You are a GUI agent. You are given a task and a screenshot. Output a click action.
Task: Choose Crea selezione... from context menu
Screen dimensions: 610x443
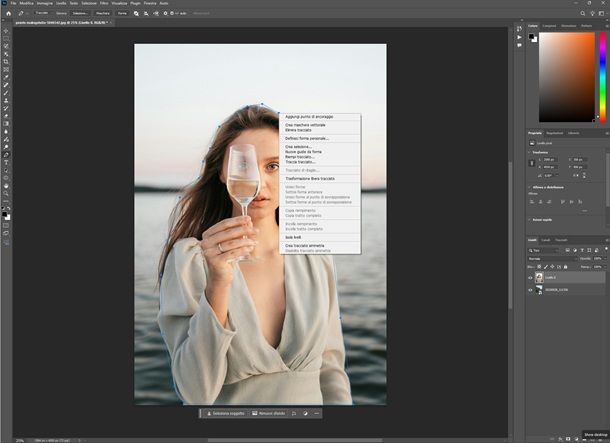coord(298,147)
